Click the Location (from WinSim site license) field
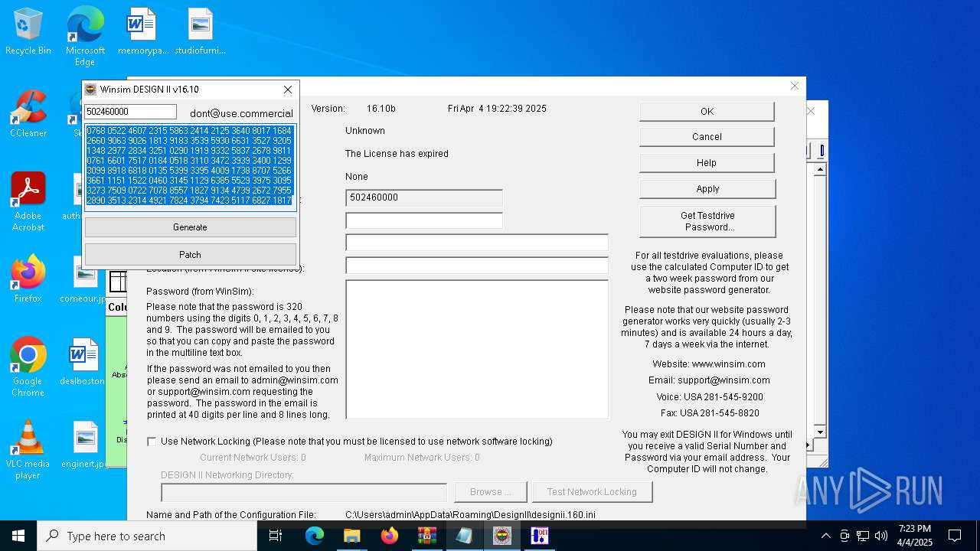 coord(477,266)
